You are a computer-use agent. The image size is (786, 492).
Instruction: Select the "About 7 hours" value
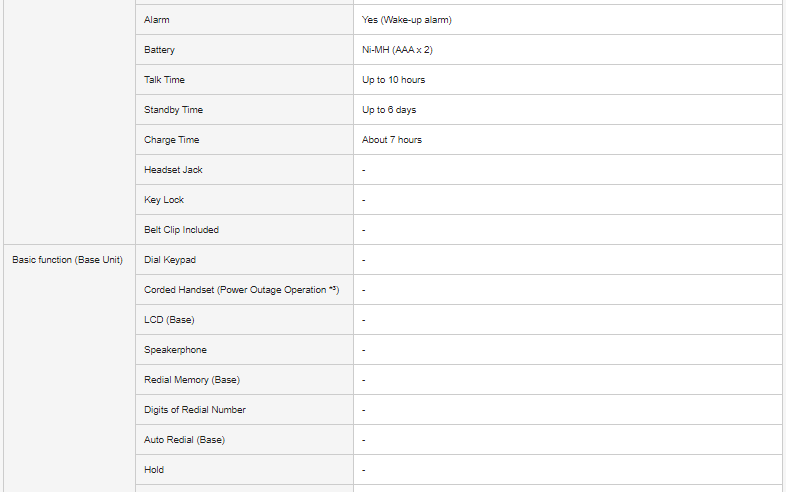point(392,140)
